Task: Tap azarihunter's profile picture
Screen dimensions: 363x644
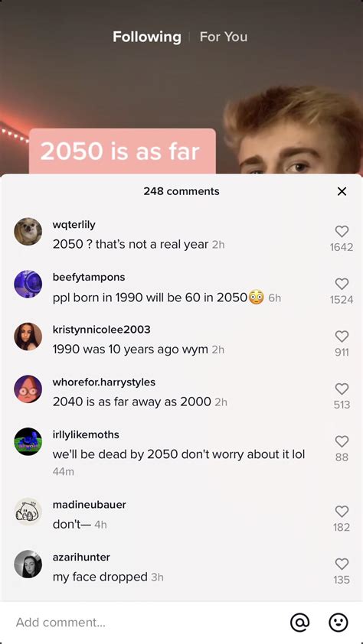Action: tap(28, 564)
